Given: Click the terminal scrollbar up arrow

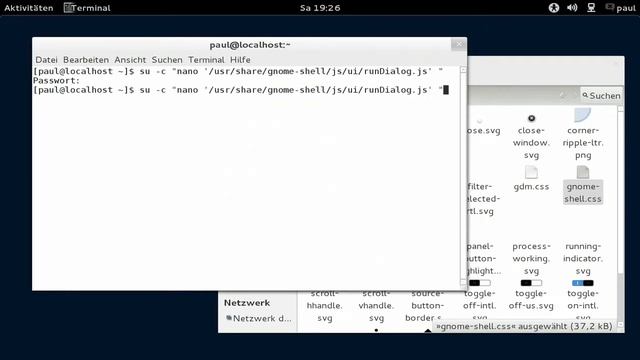Looking at the screenshot, I should pyautogui.click(x=463, y=70).
